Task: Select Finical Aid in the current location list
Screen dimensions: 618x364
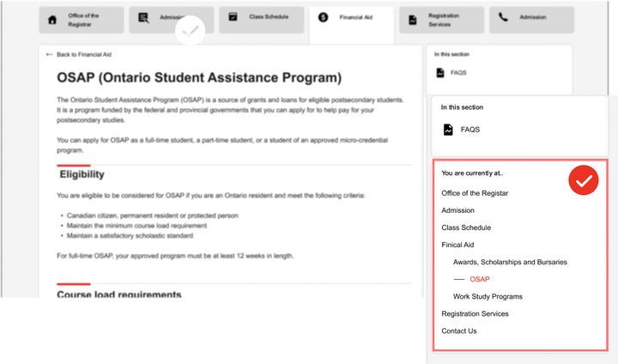Action: point(457,245)
